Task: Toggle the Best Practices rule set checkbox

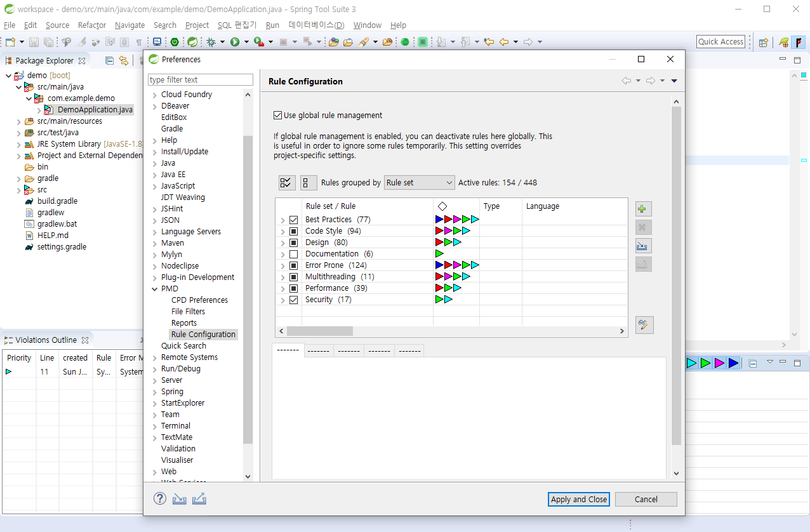Action: coord(293,220)
